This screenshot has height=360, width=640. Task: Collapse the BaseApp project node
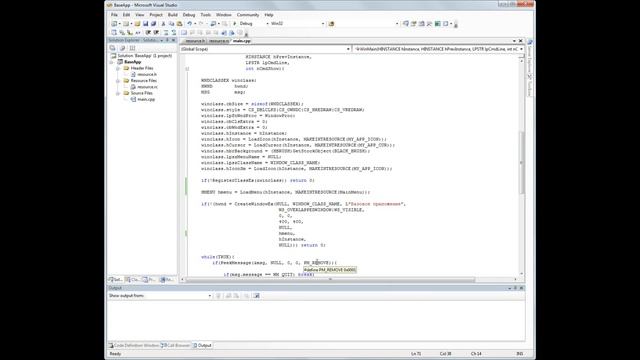112,62
